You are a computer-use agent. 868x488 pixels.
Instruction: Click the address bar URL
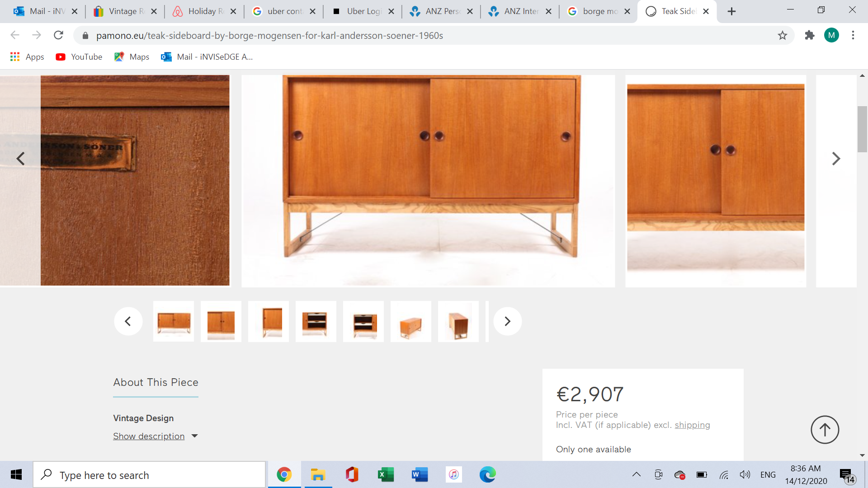269,35
